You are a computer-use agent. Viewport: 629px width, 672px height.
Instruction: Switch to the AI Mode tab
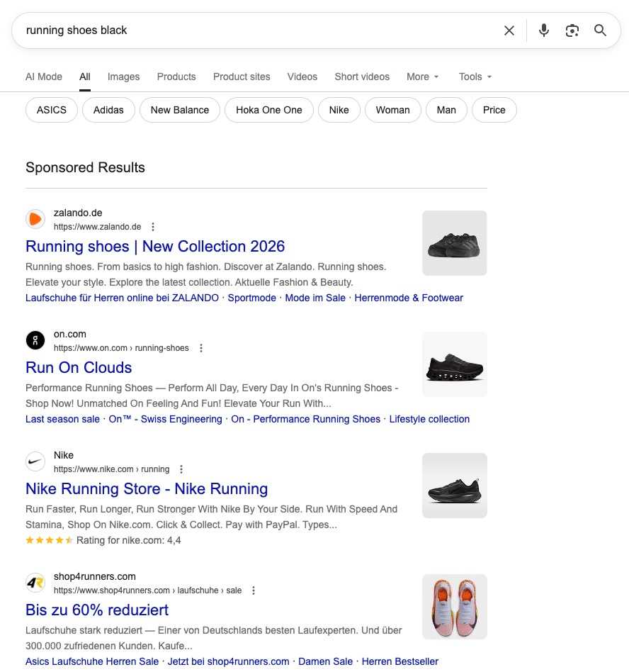click(44, 77)
